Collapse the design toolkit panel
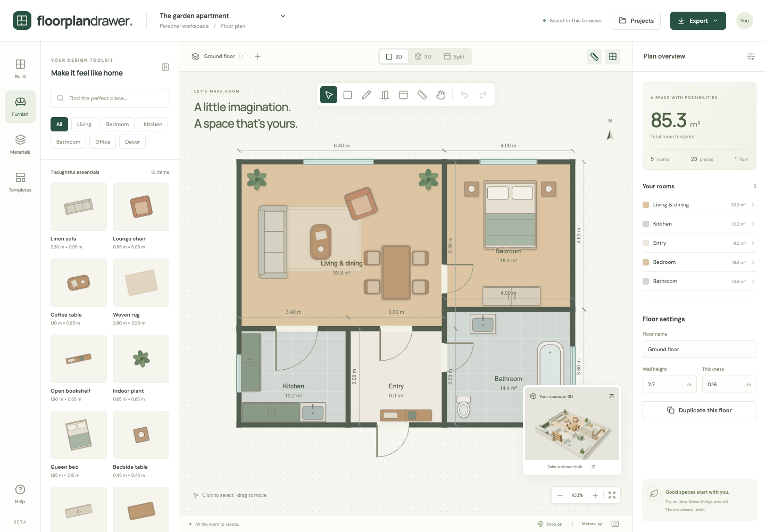 pos(165,67)
